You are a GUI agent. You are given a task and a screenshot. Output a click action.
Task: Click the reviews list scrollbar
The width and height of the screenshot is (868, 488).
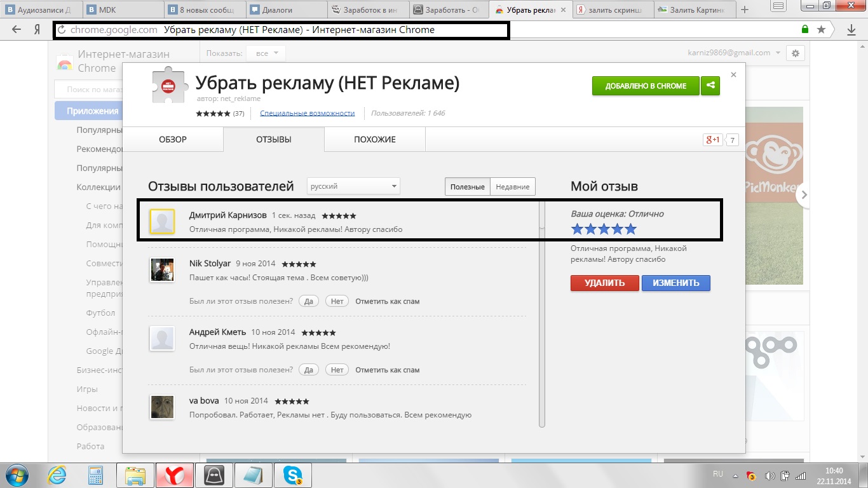pos(542,315)
